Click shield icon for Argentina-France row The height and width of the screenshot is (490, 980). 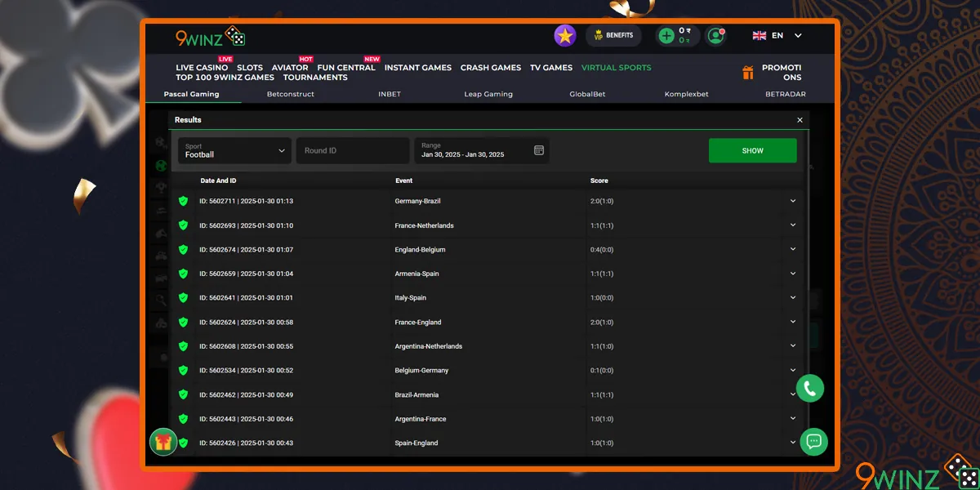coord(183,419)
